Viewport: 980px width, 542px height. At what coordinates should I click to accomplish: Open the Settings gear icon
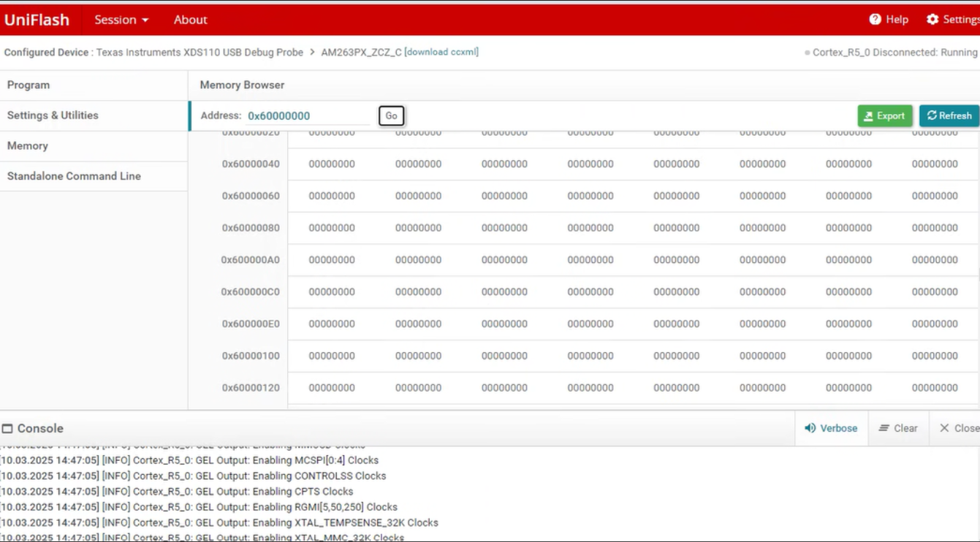click(932, 20)
